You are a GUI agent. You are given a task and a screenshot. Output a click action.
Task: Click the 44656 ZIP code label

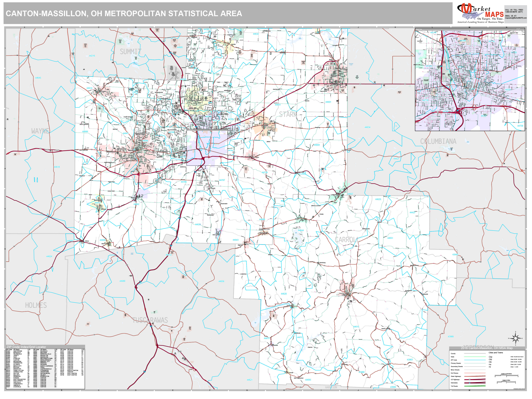pyautogui.click(x=221, y=281)
